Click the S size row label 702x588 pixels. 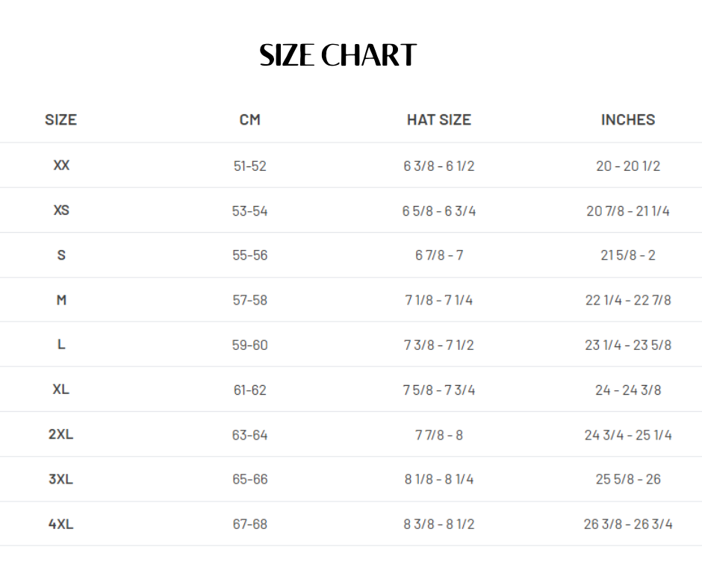tap(61, 255)
